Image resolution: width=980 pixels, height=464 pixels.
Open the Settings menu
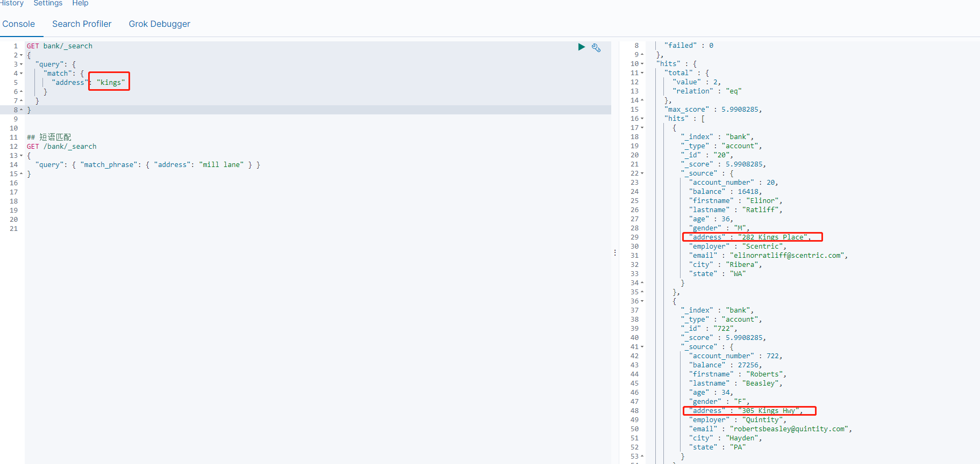click(x=48, y=3)
